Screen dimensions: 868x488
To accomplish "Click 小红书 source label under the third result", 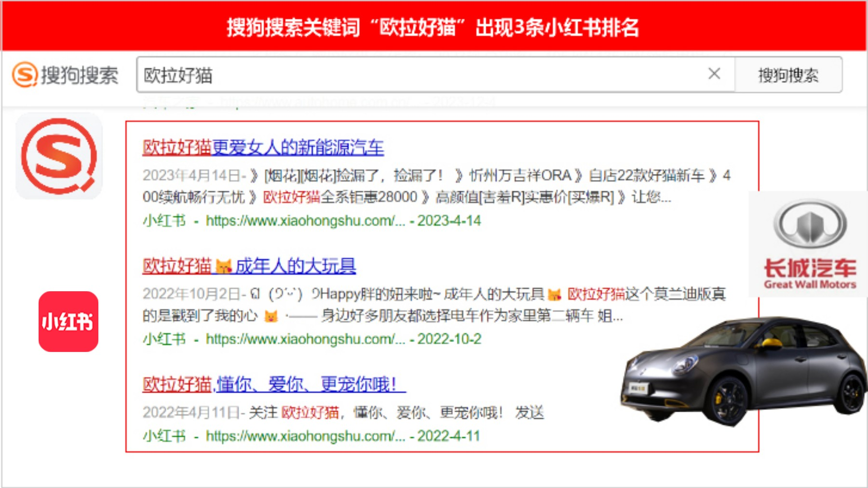I will click(164, 436).
